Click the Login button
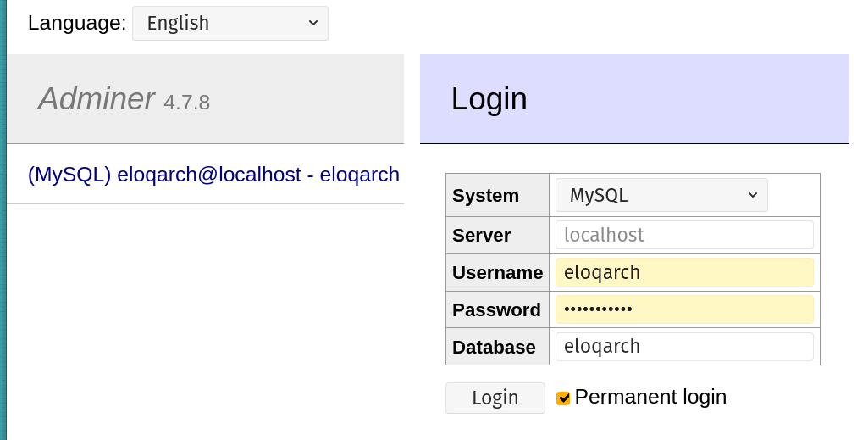The image size is (868, 440). pos(495,398)
